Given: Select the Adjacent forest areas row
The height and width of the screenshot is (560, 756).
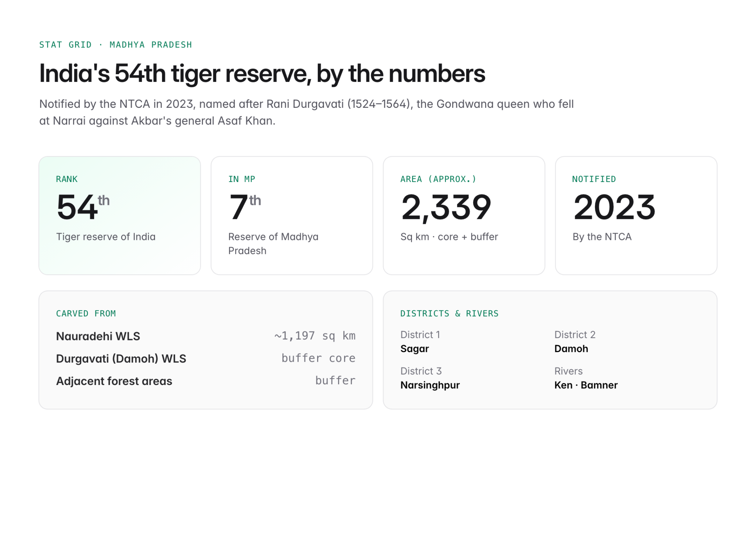Looking at the screenshot, I should coord(206,381).
